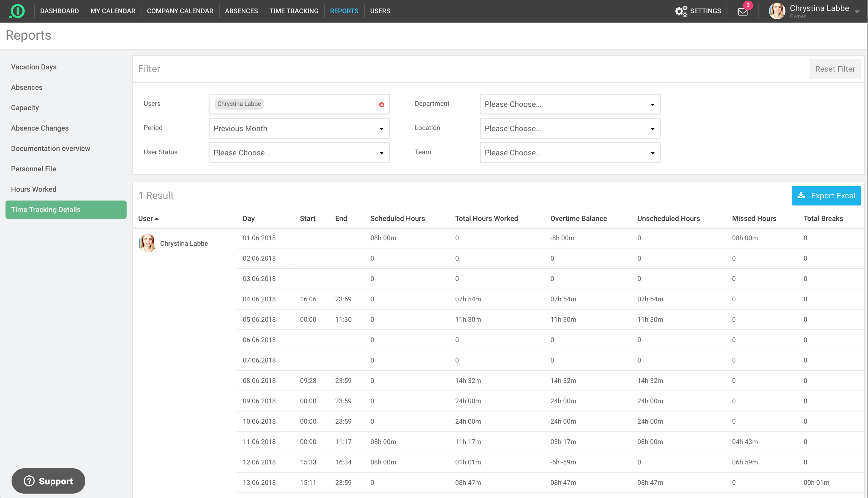Select Hours Worked report in sidebar
This screenshot has width=868, height=498.
[34, 189]
